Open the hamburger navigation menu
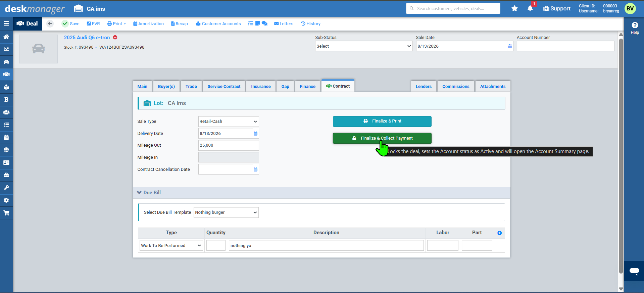This screenshot has height=293, width=644. coord(6,23)
